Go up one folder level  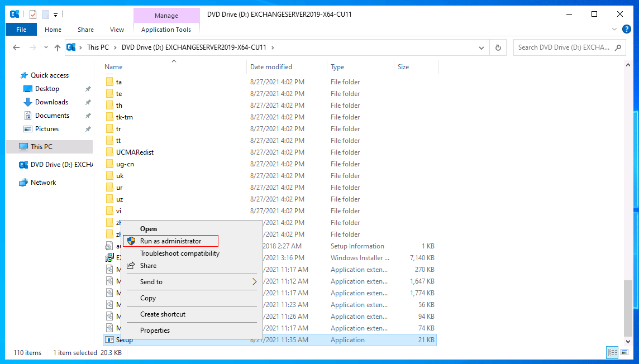[58, 47]
